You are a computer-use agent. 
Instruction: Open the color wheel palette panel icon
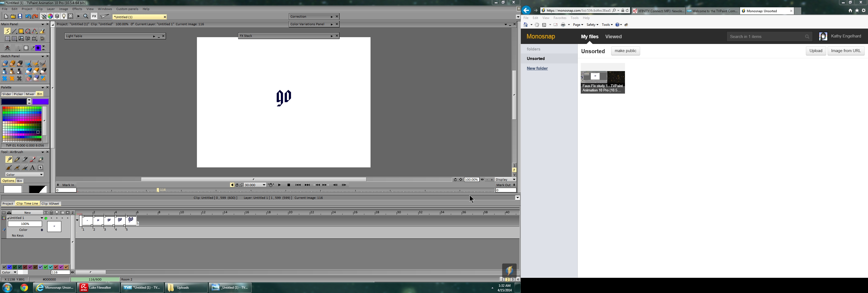tap(50, 17)
